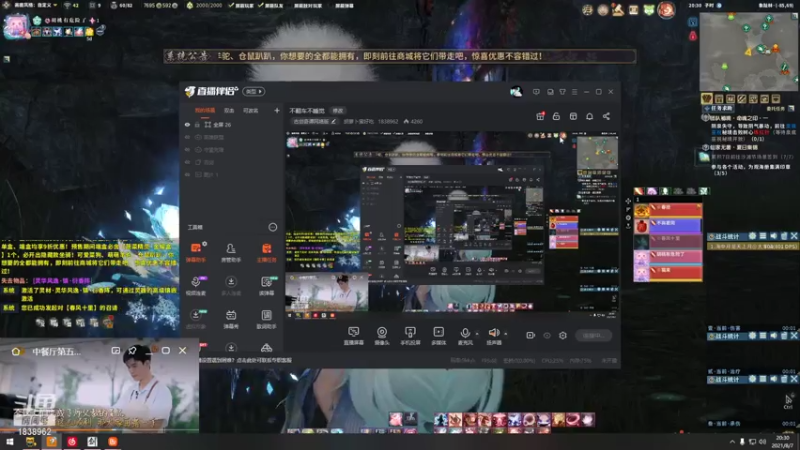Click the stream title 不翻车不睡觉
Viewport: 800px width, 450px height.
[307, 111]
